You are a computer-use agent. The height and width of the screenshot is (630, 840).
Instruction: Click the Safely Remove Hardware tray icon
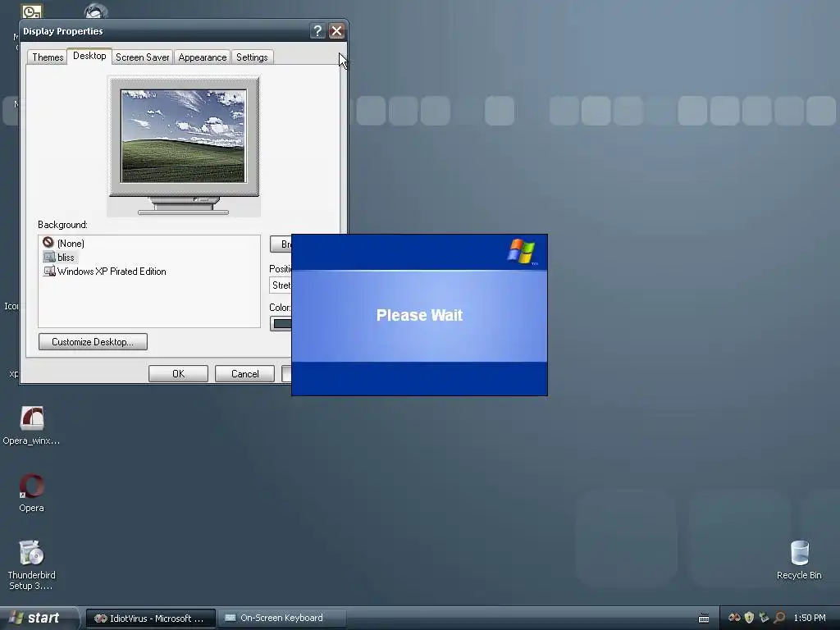click(764, 618)
